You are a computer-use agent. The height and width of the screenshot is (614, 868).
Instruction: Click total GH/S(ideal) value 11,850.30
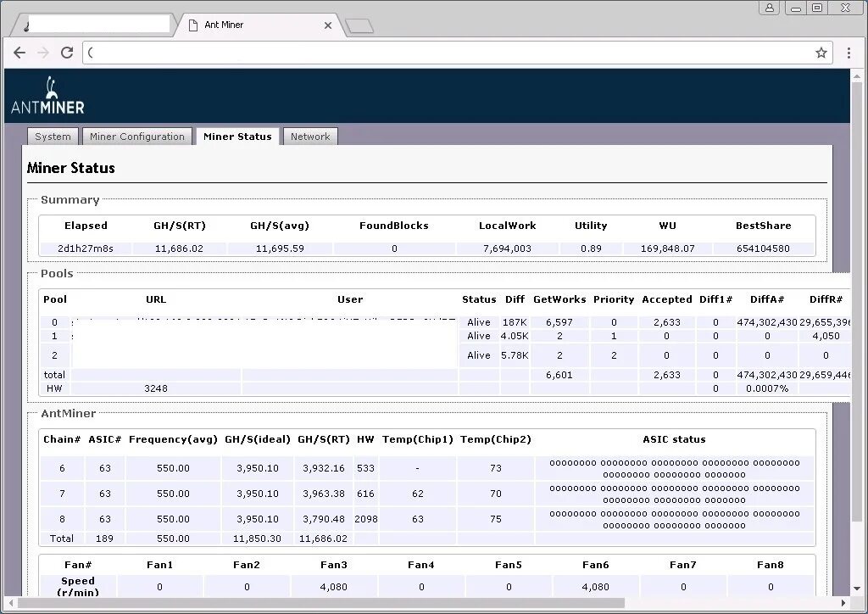pos(257,539)
